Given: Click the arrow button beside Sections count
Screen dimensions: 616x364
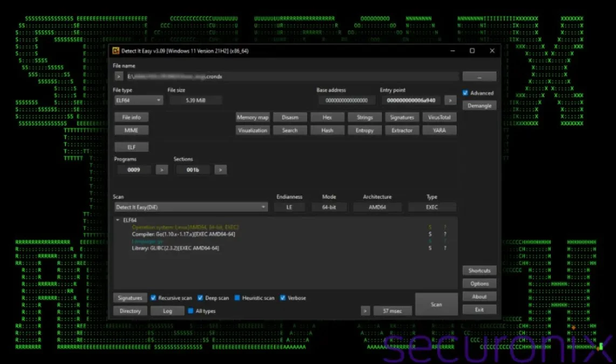Looking at the screenshot, I should (220, 170).
